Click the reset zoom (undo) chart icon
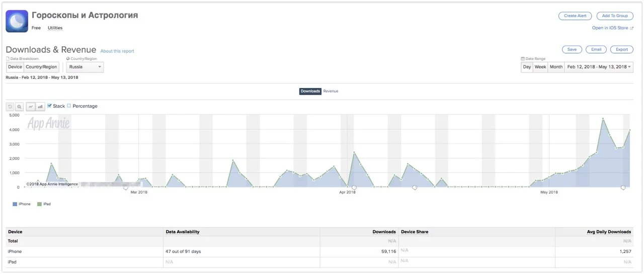The width and height of the screenshot is (644, 274). click(x=10, y=107)
